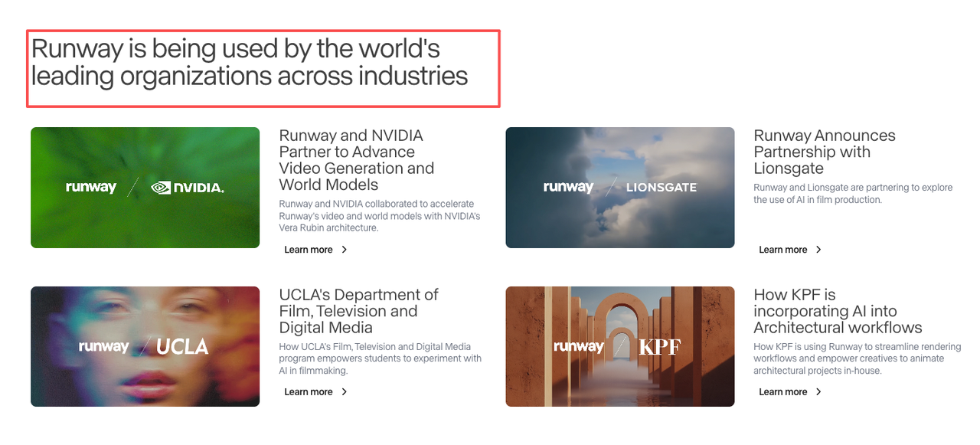Click the 'Runway is being used by' section heading
This screenshot has height=445, width=980.
(x=250, y=62)
